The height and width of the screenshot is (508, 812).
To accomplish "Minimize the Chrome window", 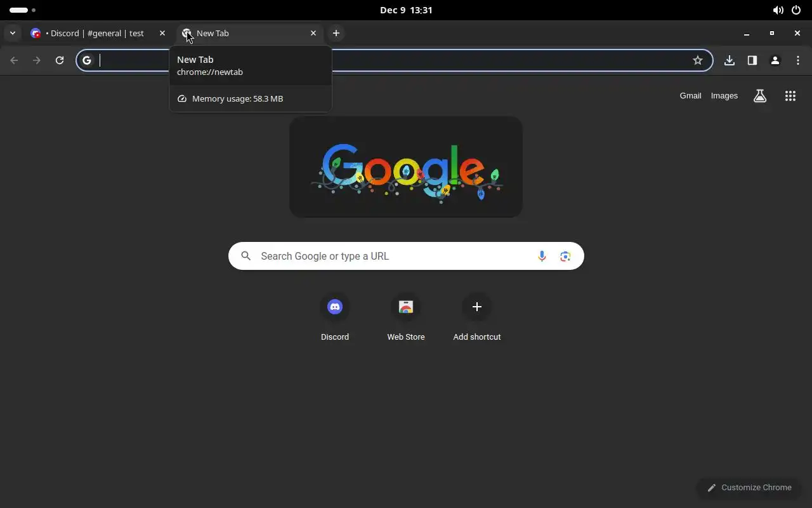I will click(x=747, y=33).
